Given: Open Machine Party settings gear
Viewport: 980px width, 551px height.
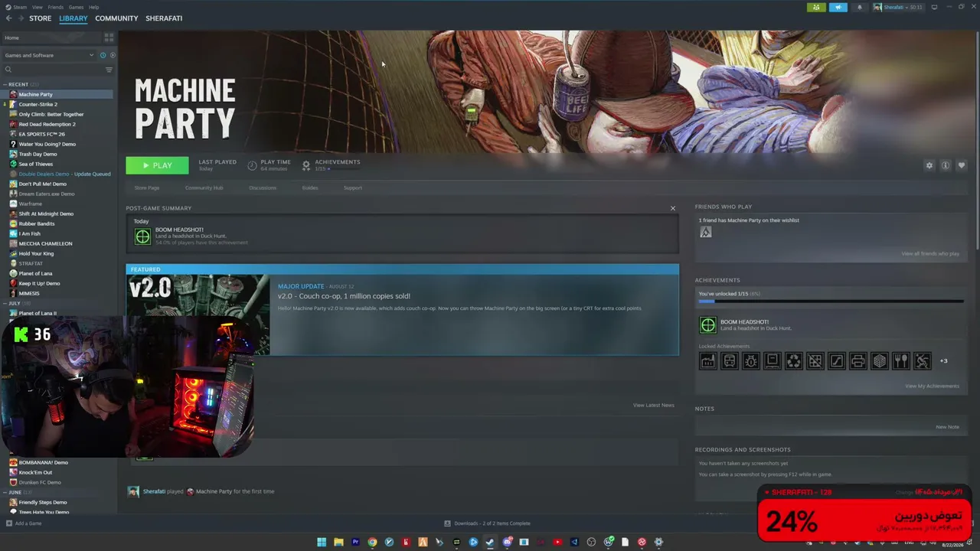Looking at the screenshot, I should point(929,165).
